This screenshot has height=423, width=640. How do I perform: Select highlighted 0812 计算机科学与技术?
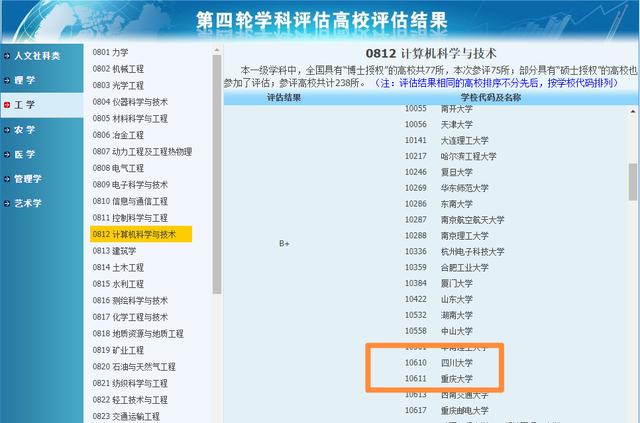[x=141, y=234]
